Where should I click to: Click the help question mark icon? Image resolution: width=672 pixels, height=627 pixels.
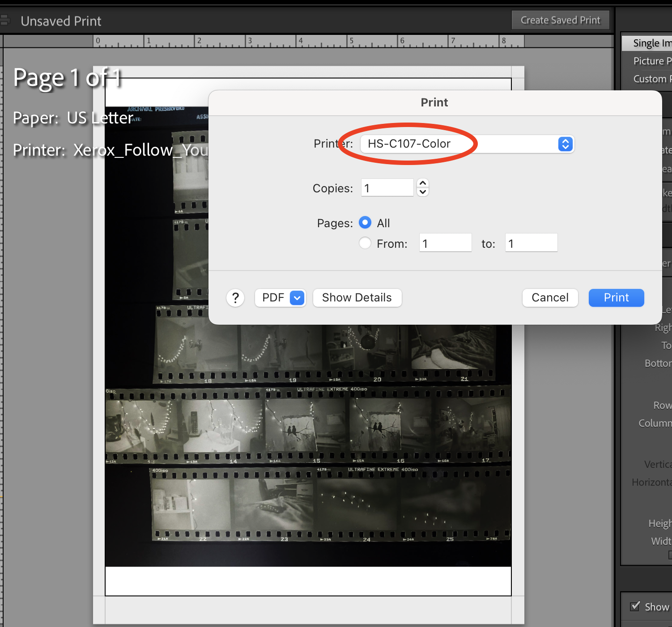click(x=235, y=297)
